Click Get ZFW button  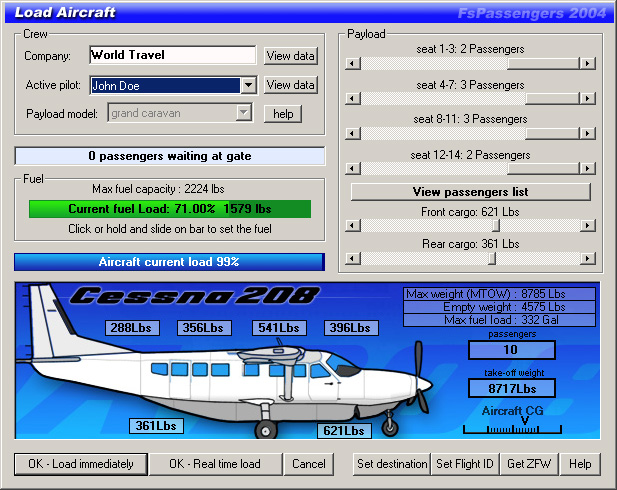point(529,464)
